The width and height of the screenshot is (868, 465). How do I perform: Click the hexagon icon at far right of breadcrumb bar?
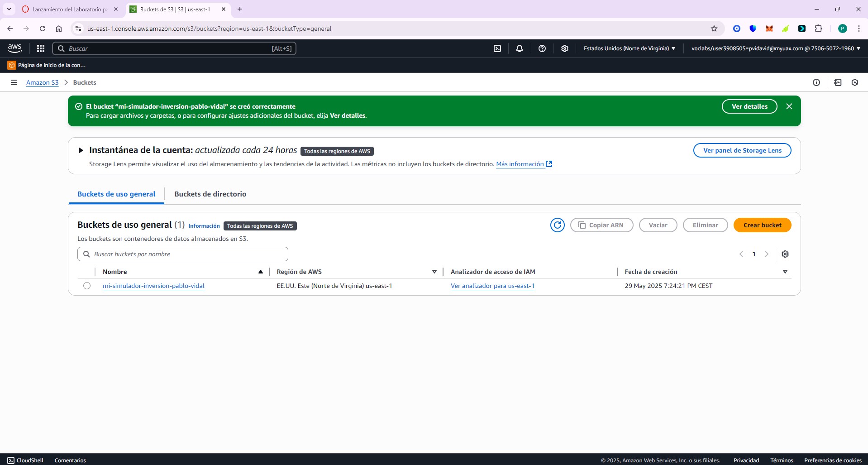(855, 82)
